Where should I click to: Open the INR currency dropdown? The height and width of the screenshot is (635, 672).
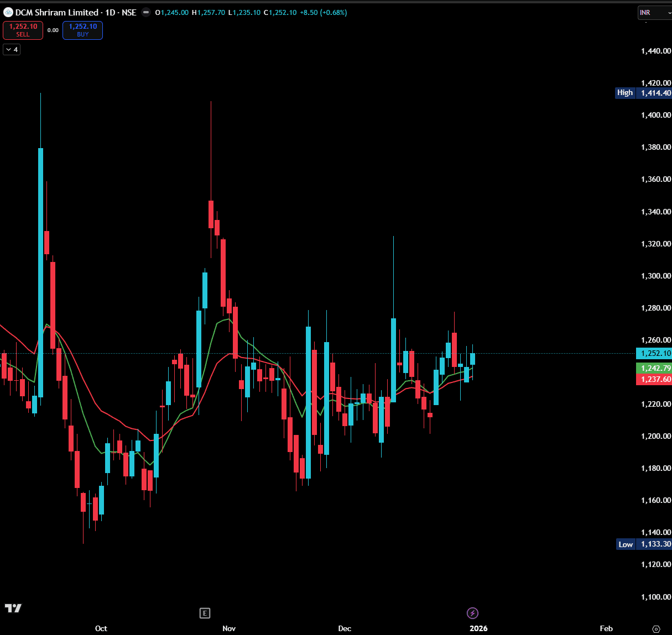coord(655,13)
